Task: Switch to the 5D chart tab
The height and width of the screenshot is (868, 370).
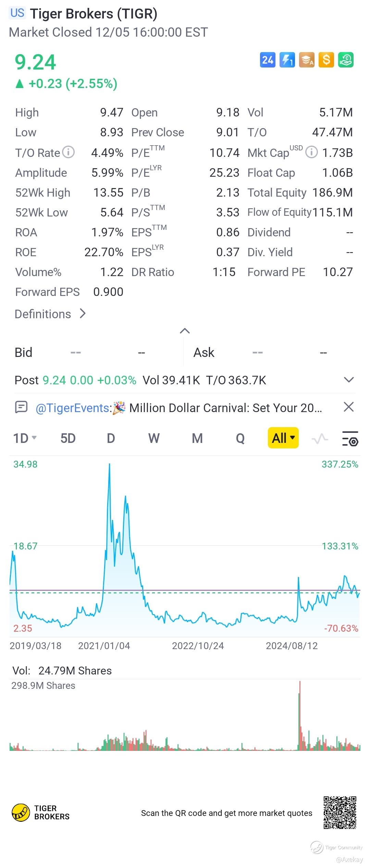Action: (x=68, y=438)
